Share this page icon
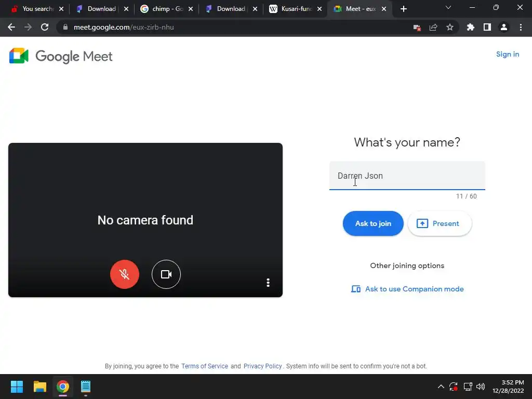Screen dimensions: 532x399 point(433,27)
